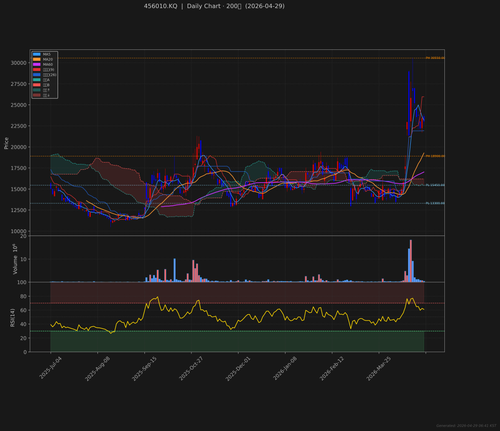Click the 2025-Sep-15 date label
The image size is (500, 431).
[144, 368]
